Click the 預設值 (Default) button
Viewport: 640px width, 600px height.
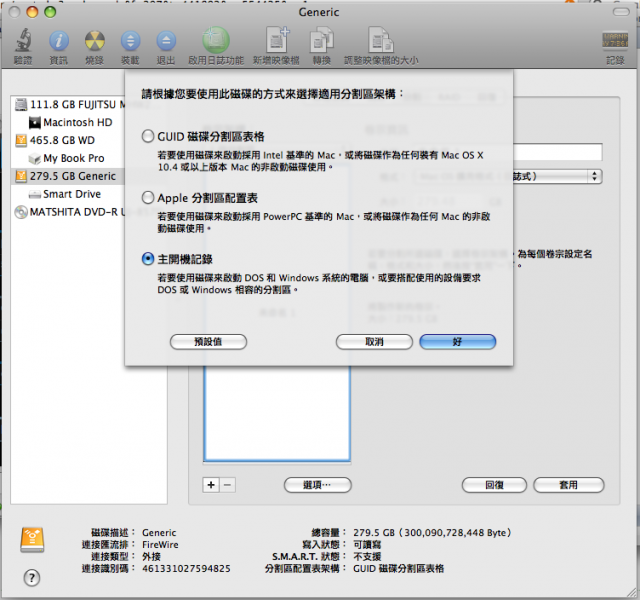[x=208, y=342]
